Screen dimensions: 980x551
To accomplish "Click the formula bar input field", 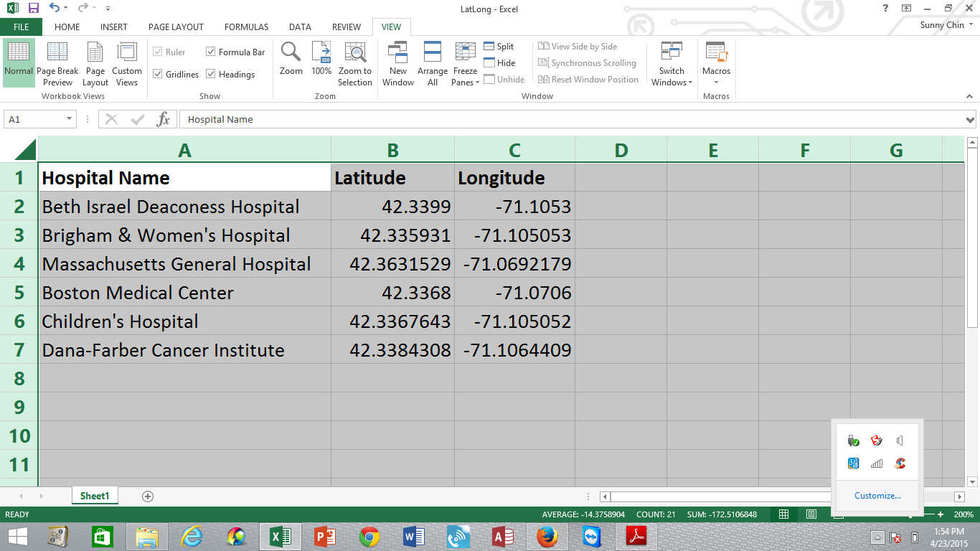I will [x=571, y=119].
